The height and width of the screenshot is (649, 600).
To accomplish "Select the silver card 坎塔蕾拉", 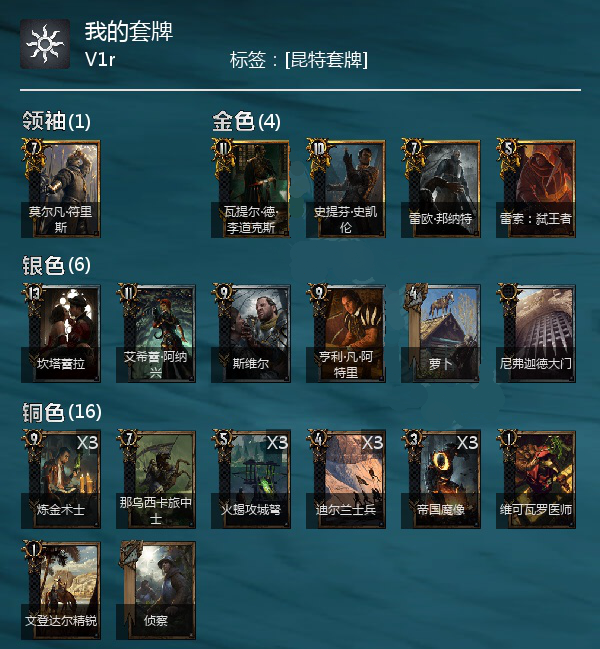I will (x=60, y=333).
